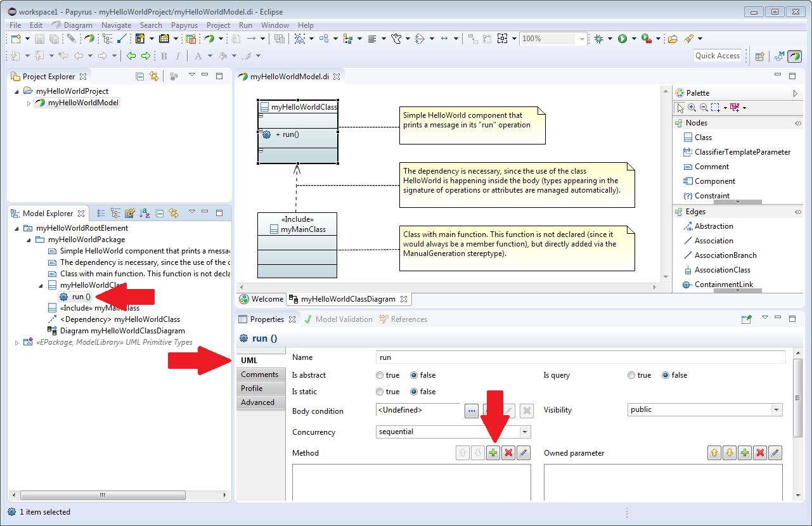This screenshot has height=526, width=812.
Task: Click Sort alphabetically icon in Model Explorer
Action: coord(145,214)
